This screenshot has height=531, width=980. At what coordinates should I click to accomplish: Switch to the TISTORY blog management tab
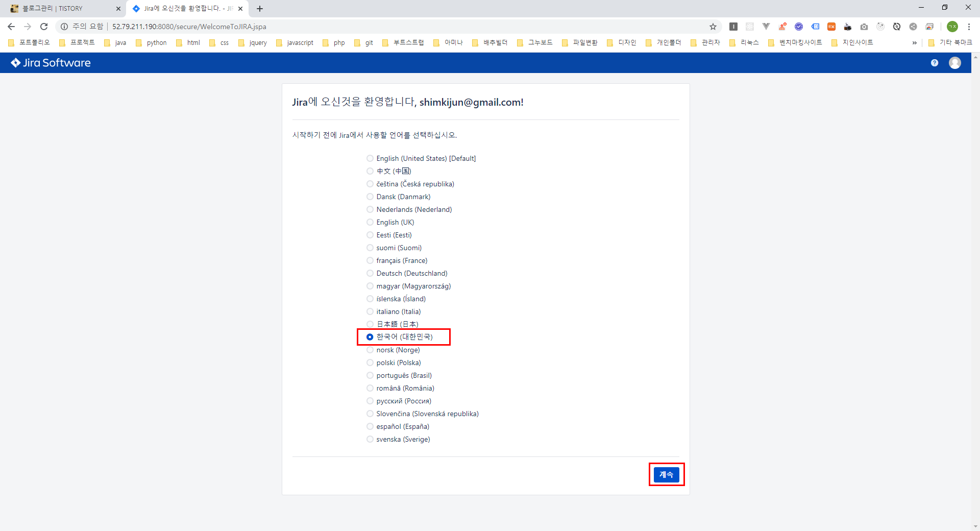[x=63, y=9]
